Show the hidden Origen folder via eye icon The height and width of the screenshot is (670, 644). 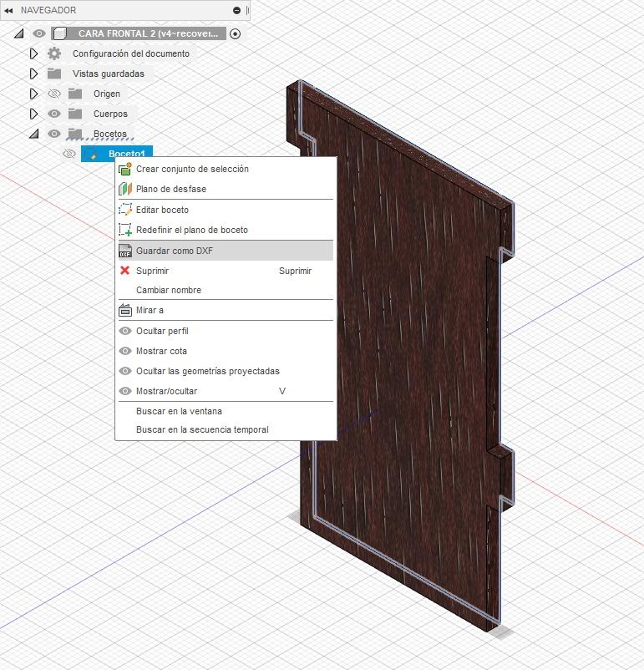coord(54,94)
